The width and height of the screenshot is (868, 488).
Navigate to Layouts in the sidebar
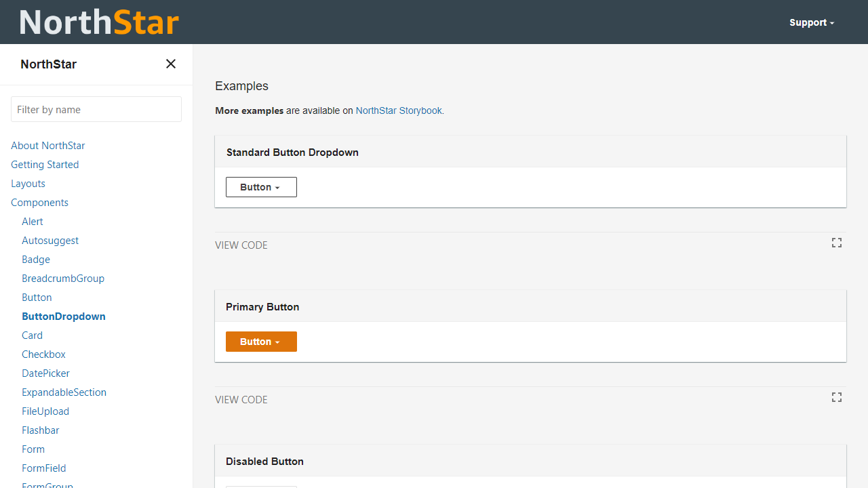tap(28, 184)
